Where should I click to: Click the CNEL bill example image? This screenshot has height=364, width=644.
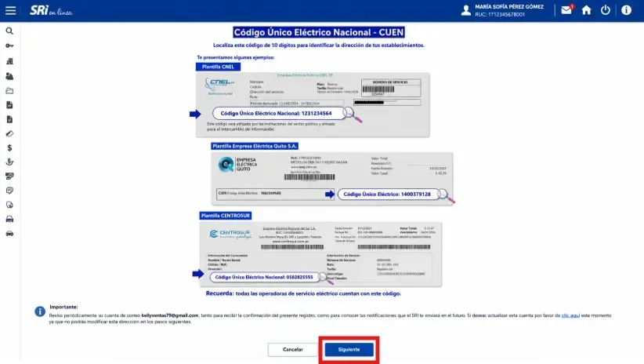pyautogui.click(x=313, y=105)
